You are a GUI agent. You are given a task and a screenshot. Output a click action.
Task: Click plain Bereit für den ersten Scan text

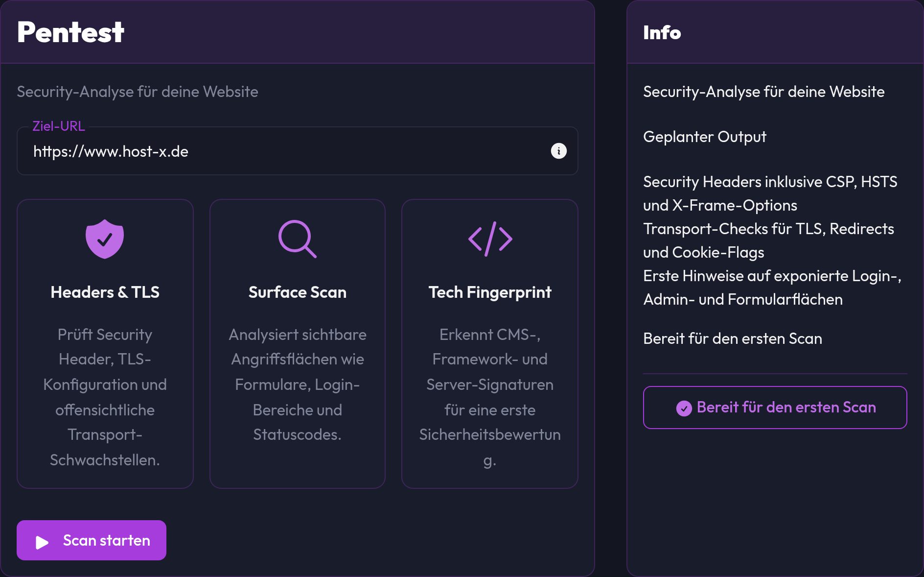[733, 338]
